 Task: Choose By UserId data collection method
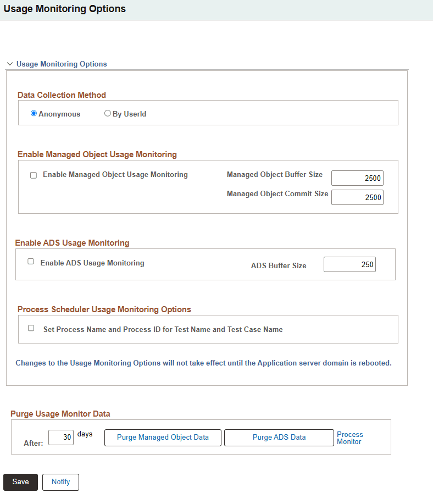108,113
